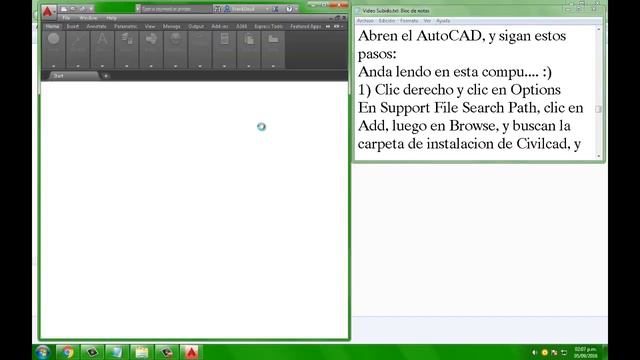Click the Block panel icon in ribbon
Image resolution: width=640 pixels, height=360 pixels.
tap(151, 39)
